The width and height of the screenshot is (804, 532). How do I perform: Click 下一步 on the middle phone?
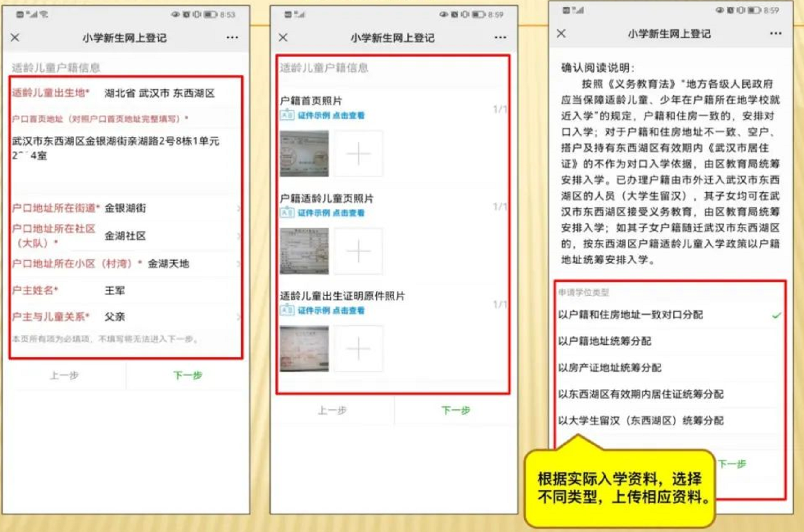click(456, 410)
